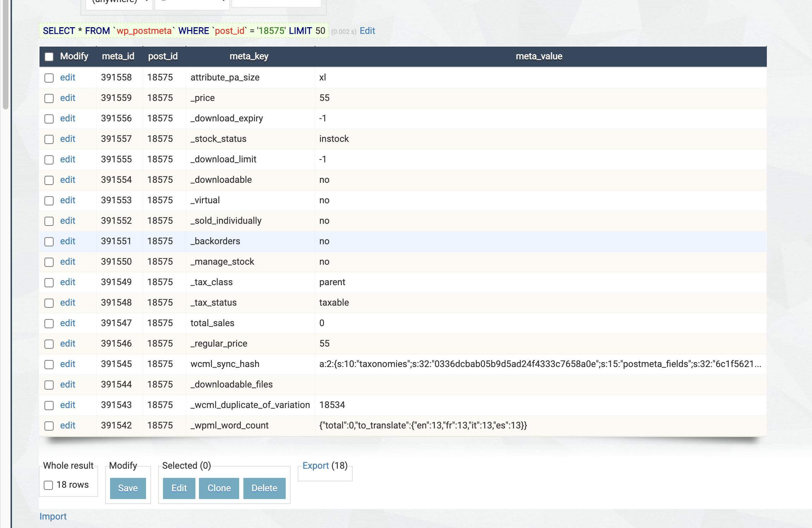Check the box for the attribute_pa_size row
This screenshot has width=812, height=528.
[x=49, y=78]
